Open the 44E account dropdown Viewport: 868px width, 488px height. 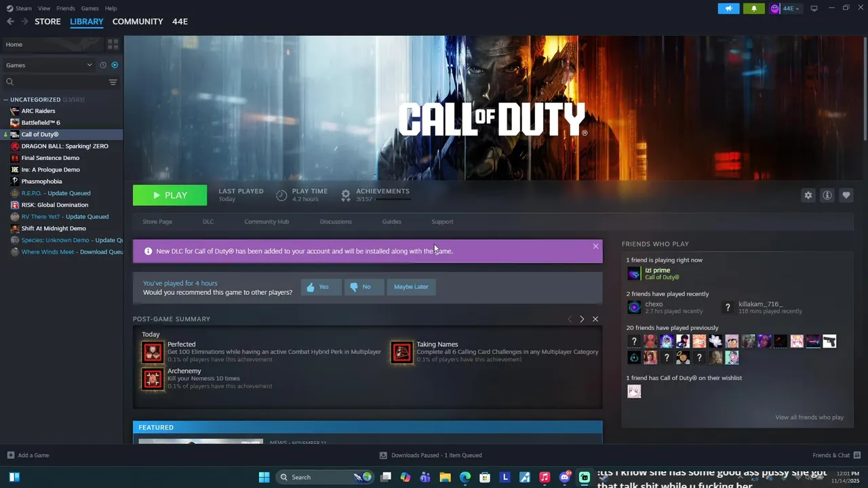(785, 8)
